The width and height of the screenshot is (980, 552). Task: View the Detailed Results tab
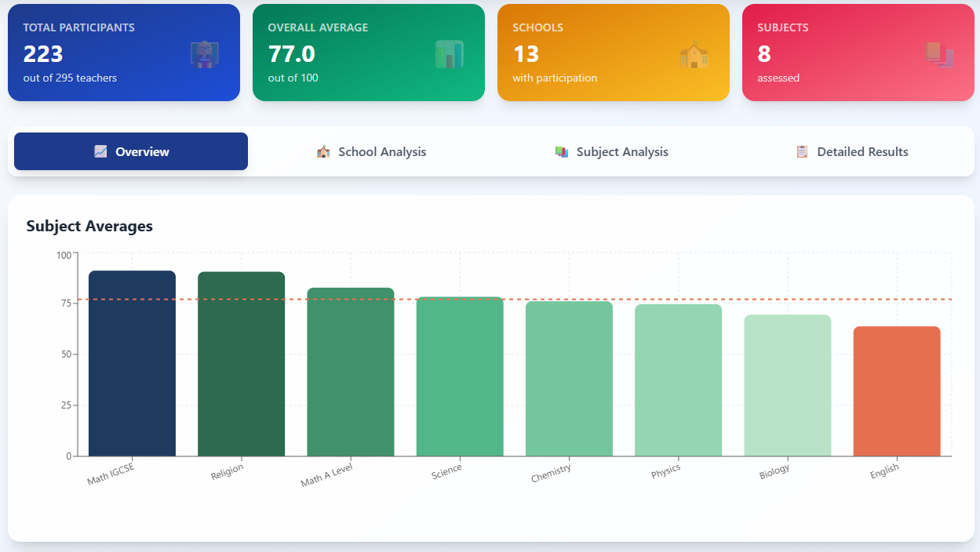pyautogui.click(x=862, y=151)
